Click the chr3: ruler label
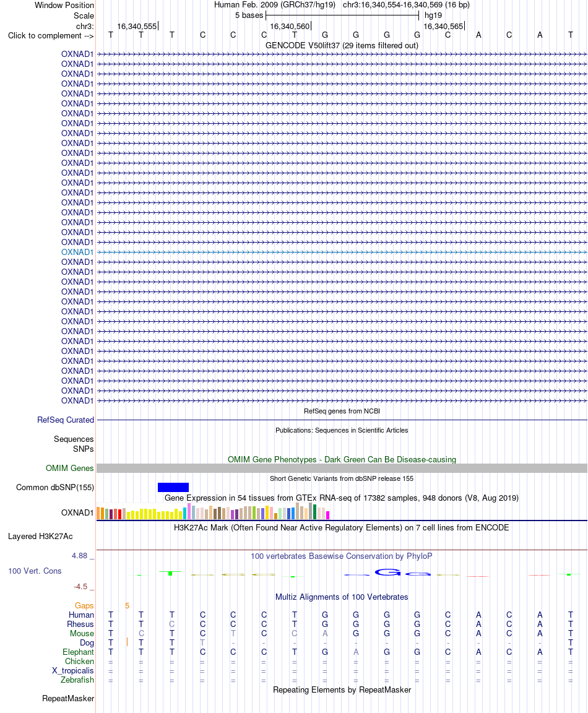 point(85,26)
